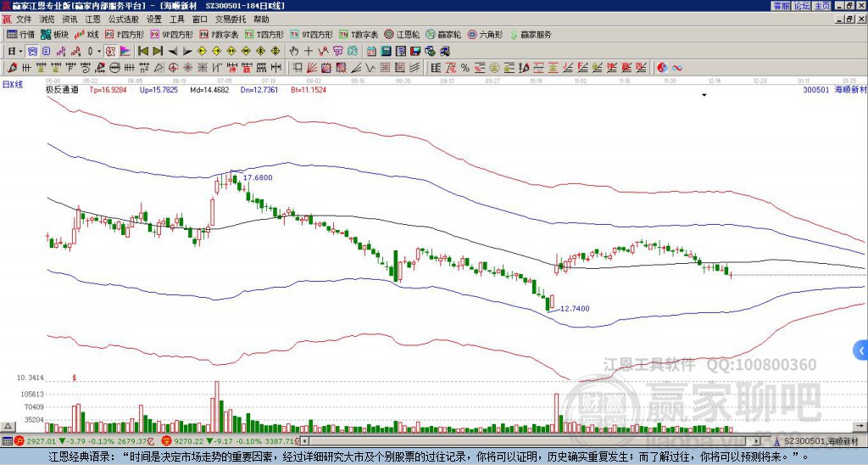The height and width of the screenshot is (465, 868).
Task: Click black left arrow icon
Action: pyautogui.click(x=173, y=52)
